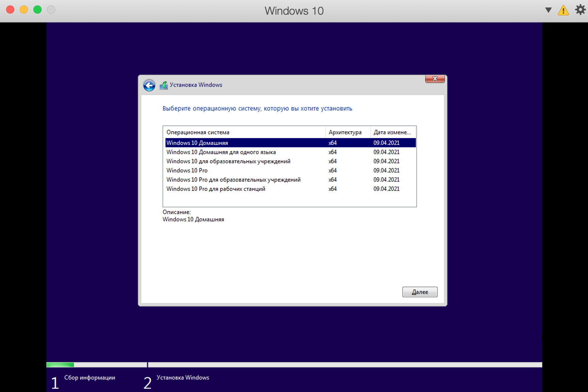Click the green installation progress bar
Viewport: 588px width, 392px height.
pyautogui.click(x=60, y=365)
